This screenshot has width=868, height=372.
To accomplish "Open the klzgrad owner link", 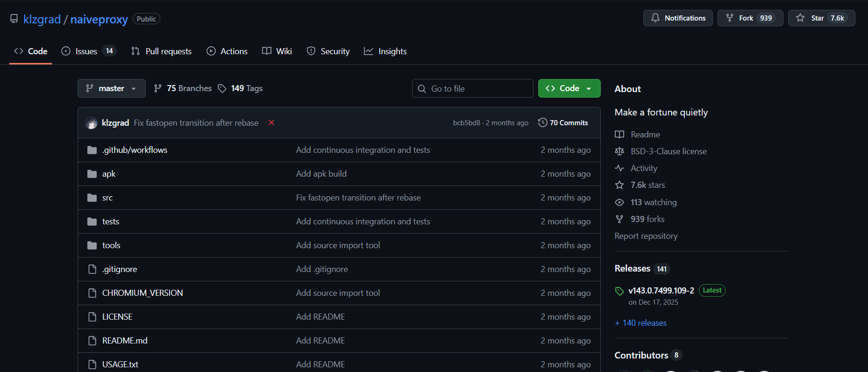I will click(42, 19).
